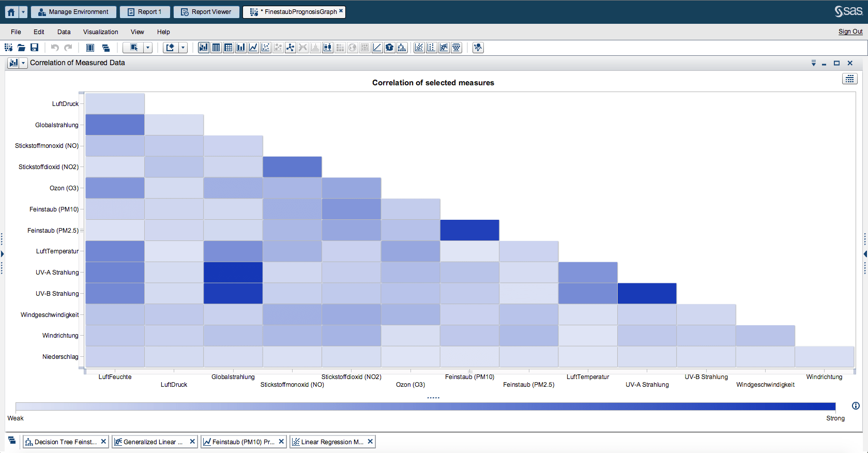Click the NO2 vs Stickstoffmonoxid correlation cell

[293, 167]
